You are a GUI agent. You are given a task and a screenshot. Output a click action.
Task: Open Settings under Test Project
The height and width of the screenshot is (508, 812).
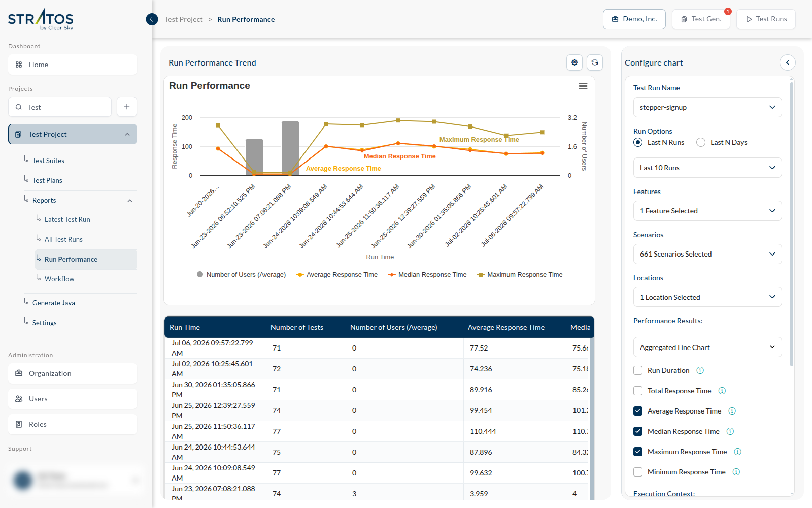45,323
